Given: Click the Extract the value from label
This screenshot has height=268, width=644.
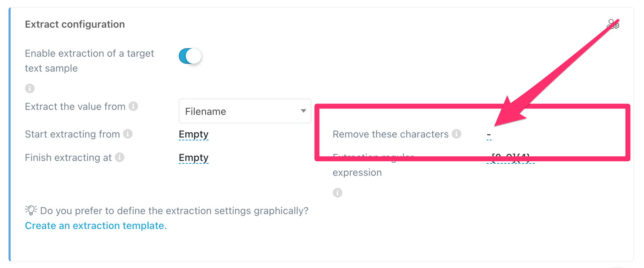Looking at the screenshot, I should (75, 106).
